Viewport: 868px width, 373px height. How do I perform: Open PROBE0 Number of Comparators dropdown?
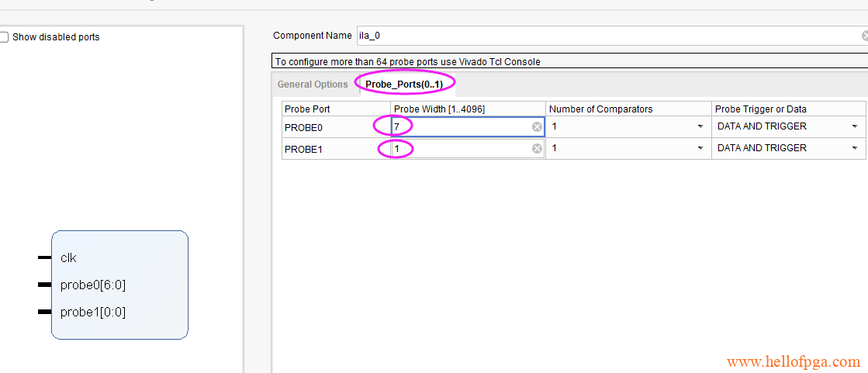[x=628, y=126]
